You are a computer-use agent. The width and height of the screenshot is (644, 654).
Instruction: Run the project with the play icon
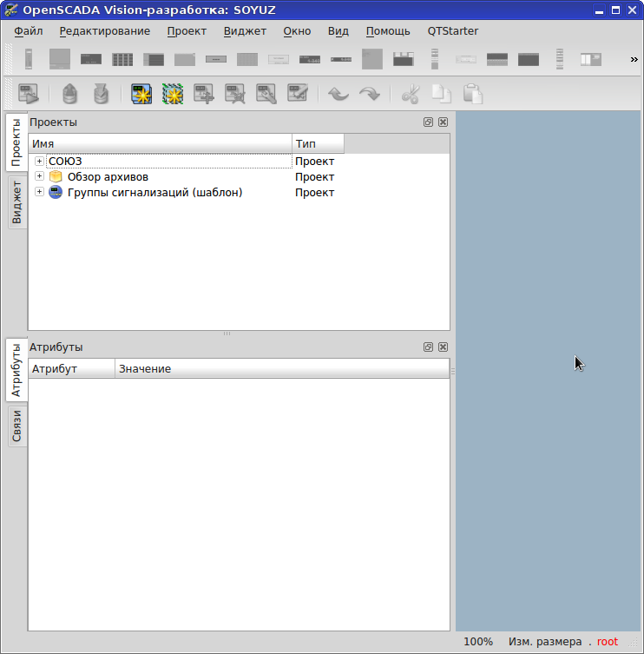click(29, 94)
